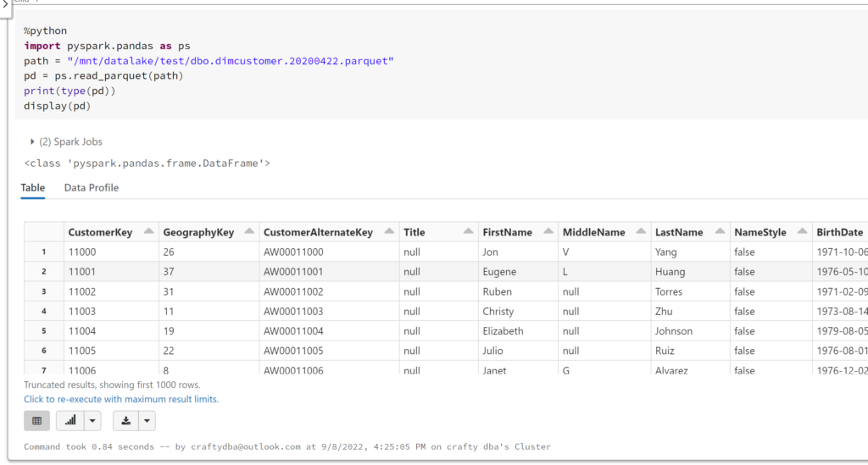
Task: Open the Data Profile tab
Action: point(92,187)
